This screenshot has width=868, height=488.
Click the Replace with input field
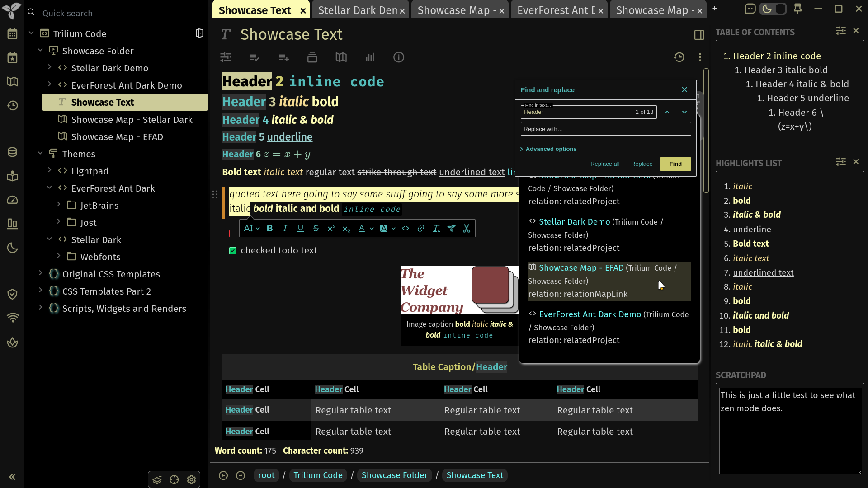pos(606,129)
